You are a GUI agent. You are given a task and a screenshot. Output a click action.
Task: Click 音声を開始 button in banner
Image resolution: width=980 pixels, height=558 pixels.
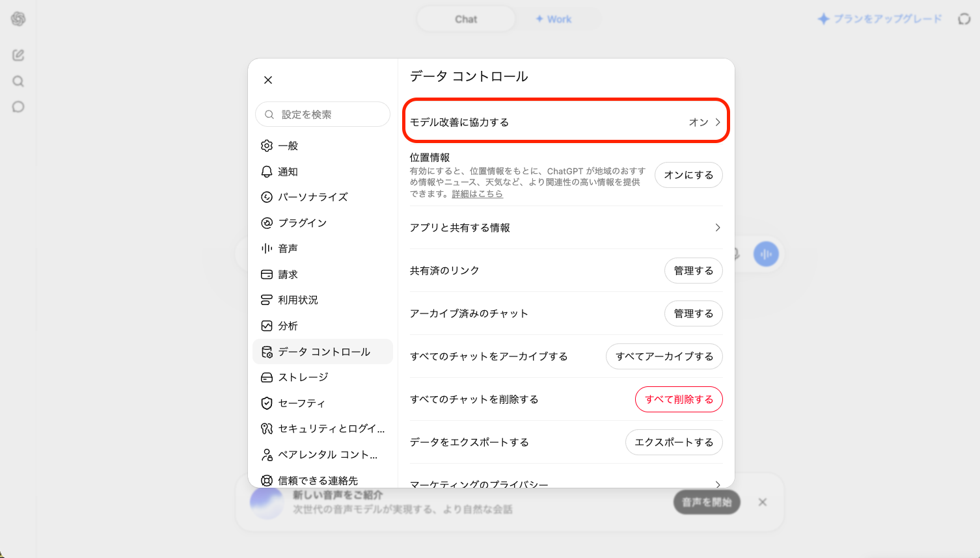click(707, 502)
